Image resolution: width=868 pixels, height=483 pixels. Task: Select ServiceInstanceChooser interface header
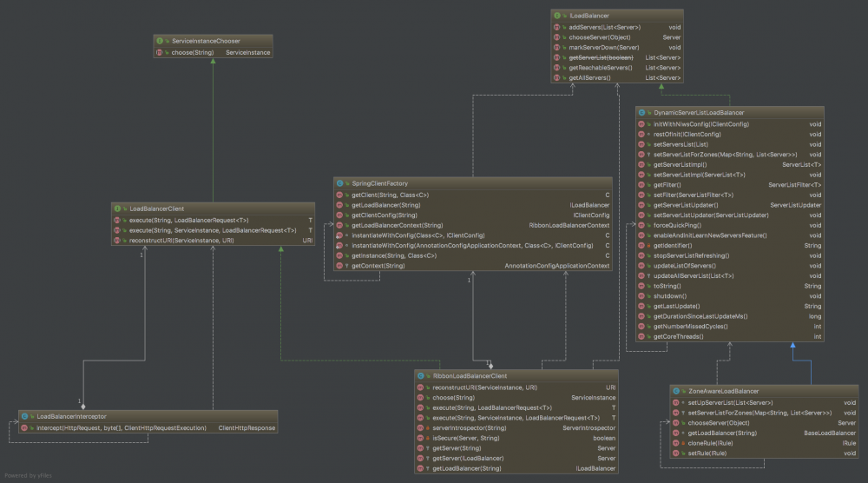click(x=214, y=41)
